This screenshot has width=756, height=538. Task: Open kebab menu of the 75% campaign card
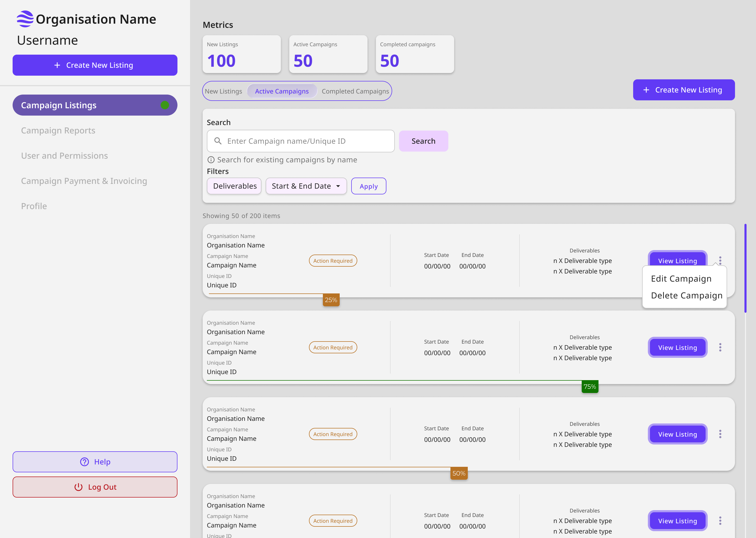(x=720, y=347)
